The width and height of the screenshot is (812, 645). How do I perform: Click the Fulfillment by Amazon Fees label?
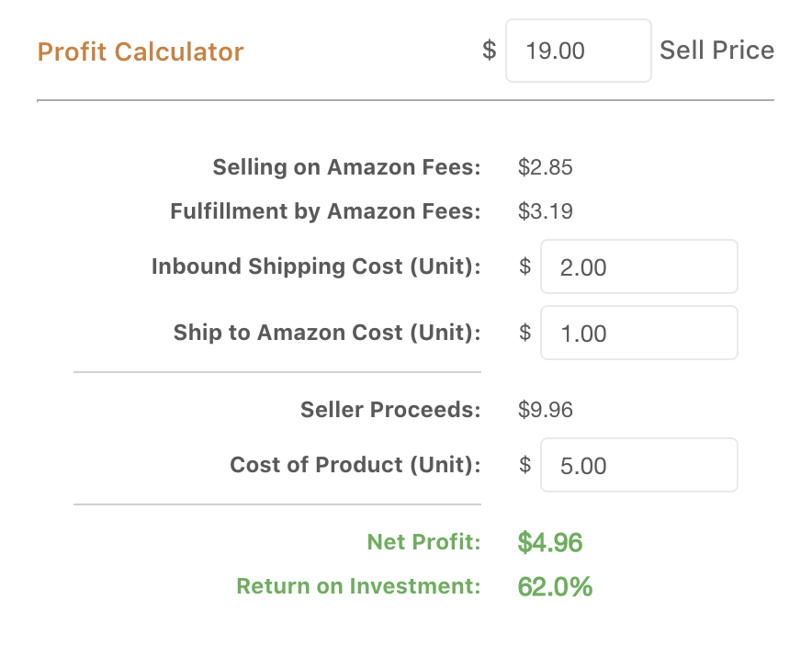click(325, 211)
